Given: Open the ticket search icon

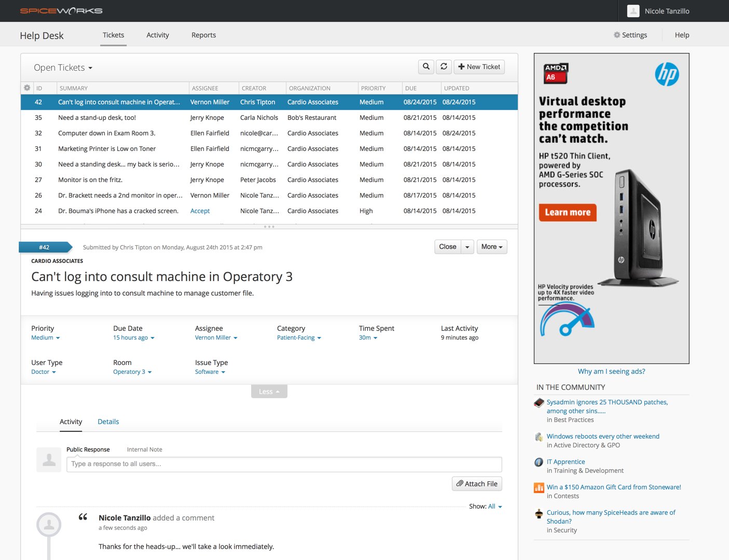Looking at the screenshot, I should [x=425, y=66].
